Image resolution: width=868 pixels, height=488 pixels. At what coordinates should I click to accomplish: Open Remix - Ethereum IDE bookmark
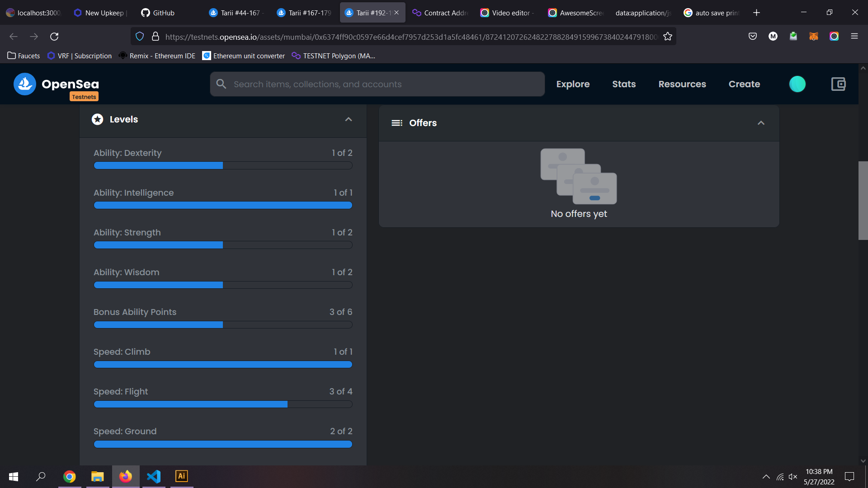(x=157, y=56)
